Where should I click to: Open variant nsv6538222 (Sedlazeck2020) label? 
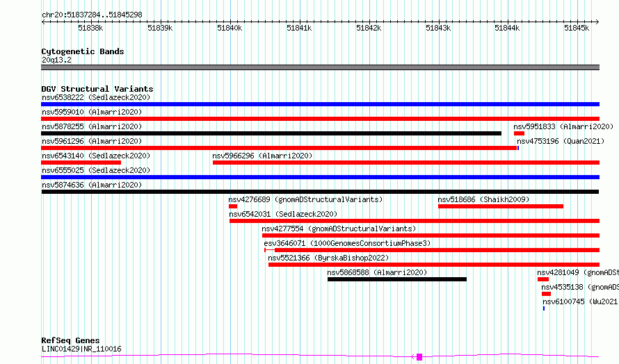click(x=96, y=97)
